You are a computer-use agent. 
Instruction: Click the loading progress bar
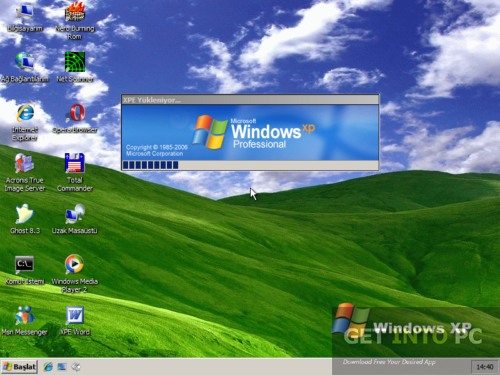click(x=250, y=165)
